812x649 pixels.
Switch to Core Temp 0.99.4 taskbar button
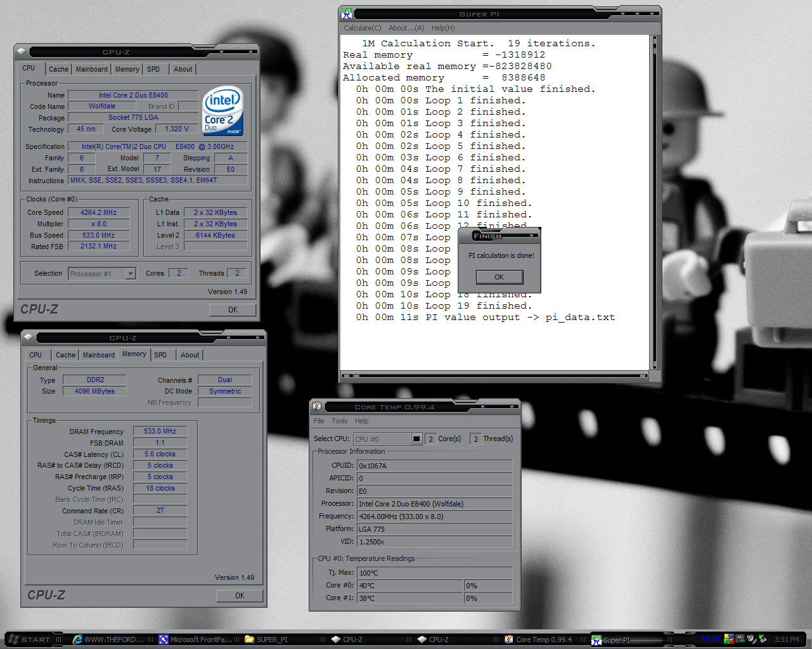click(x=538, y=639)
